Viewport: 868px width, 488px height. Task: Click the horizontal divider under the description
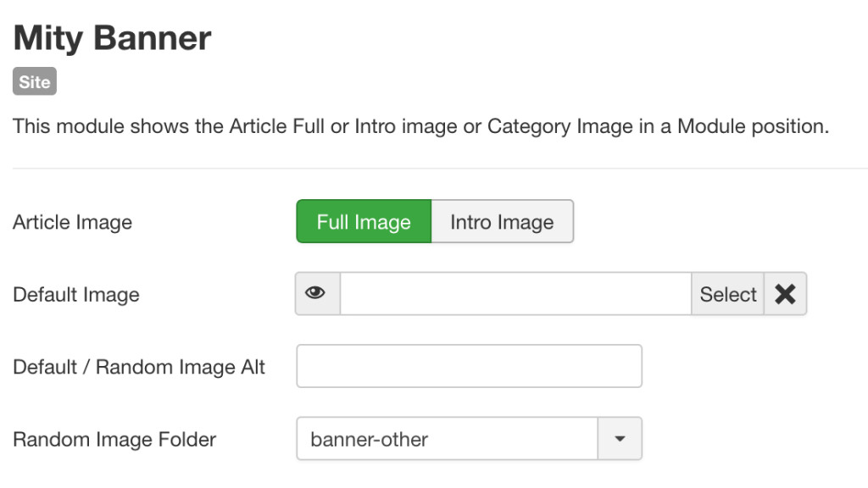(440, 169)
